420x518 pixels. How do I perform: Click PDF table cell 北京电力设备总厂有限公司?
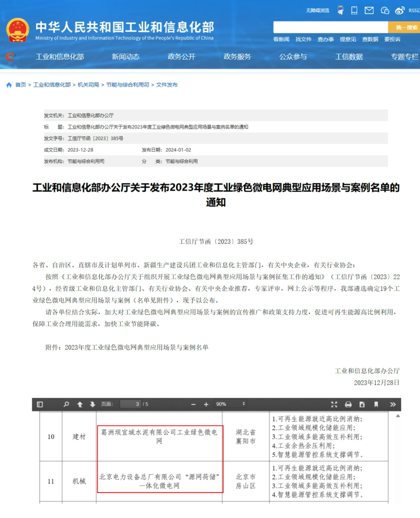click(x=159, y=481)
